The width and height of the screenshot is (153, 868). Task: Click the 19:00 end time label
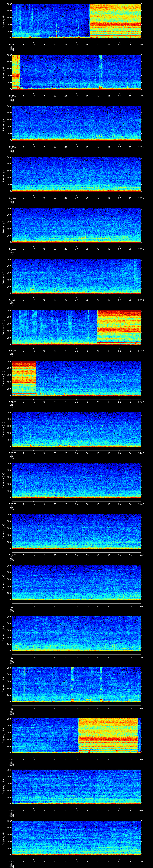coord(141,249)
